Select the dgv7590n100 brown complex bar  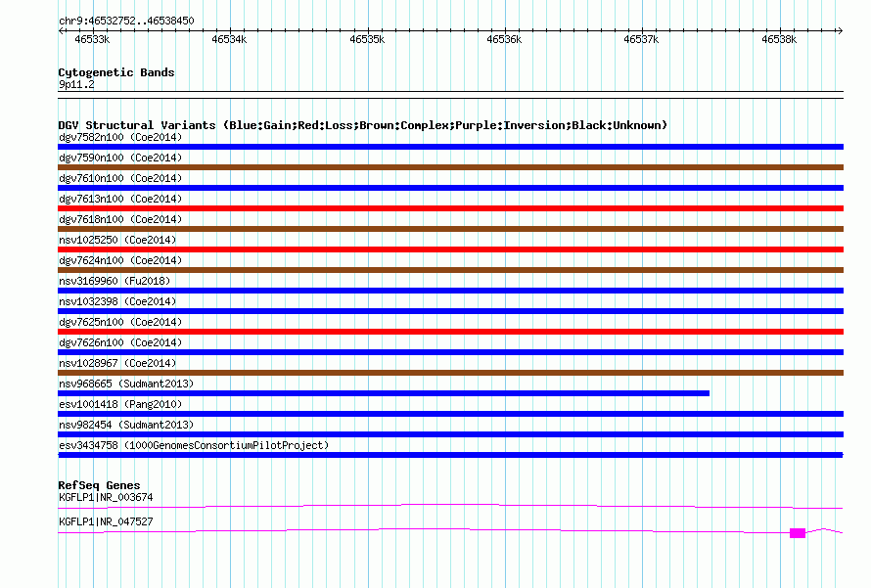450,167
